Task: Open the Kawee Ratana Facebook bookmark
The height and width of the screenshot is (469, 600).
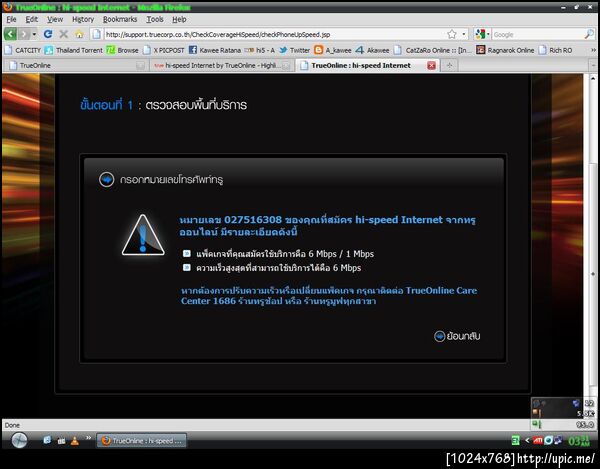Action: pyautogui.click(x=215, y=50)
